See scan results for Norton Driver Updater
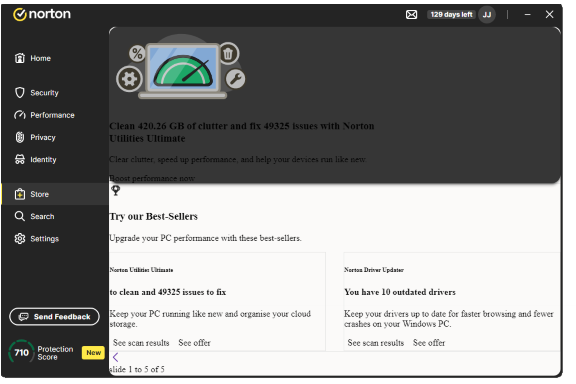The height and width of the screenshot is (384, 576). 376,343
